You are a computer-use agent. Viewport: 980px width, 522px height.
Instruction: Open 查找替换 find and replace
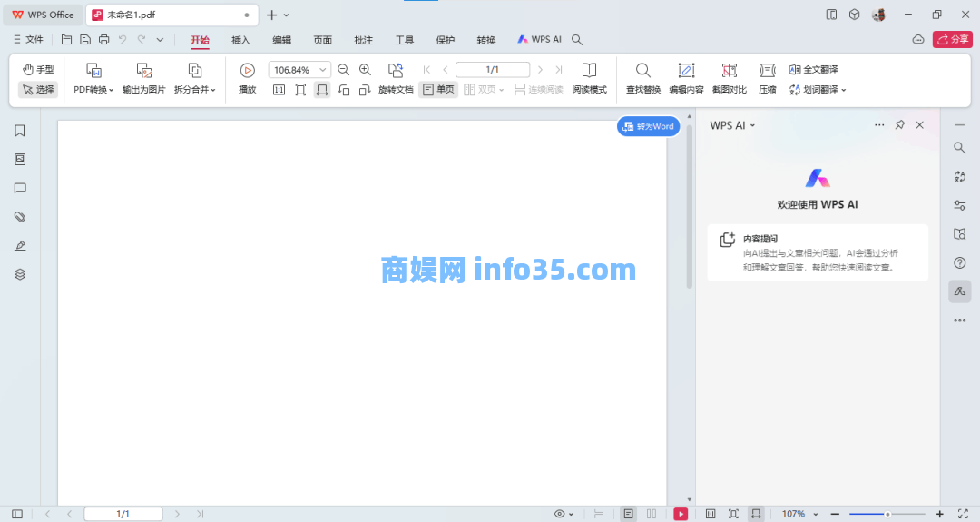tap(643, 79)
